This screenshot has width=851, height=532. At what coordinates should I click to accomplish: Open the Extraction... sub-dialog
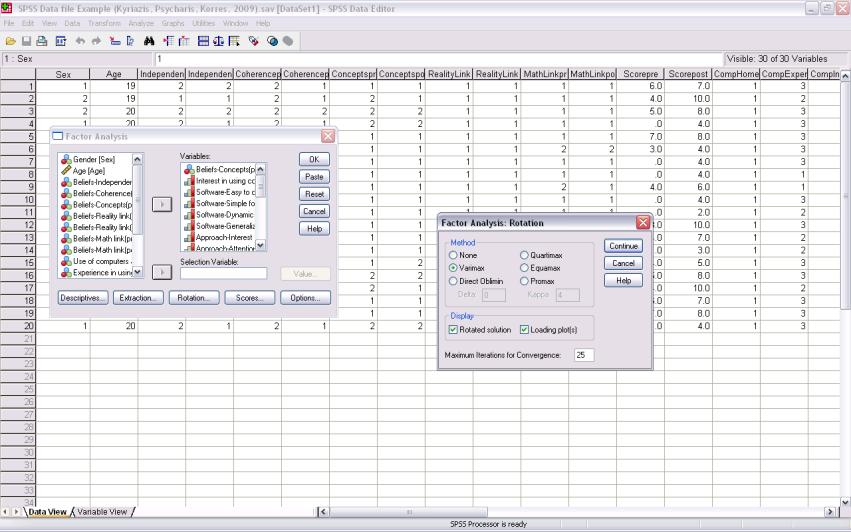(138, 297)
